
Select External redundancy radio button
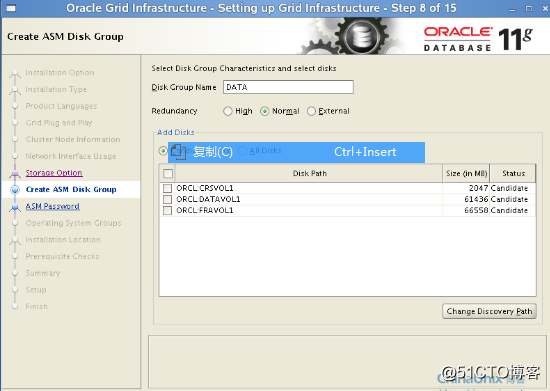pos(311,111)
